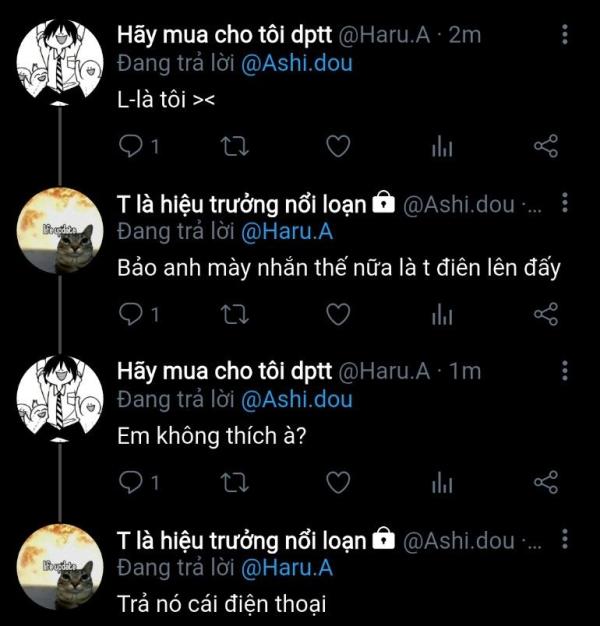The width and height of the screenshot is (600, 626).
Task: Open more options on "Em không thích à?" tweet
Action: point(565,371)
